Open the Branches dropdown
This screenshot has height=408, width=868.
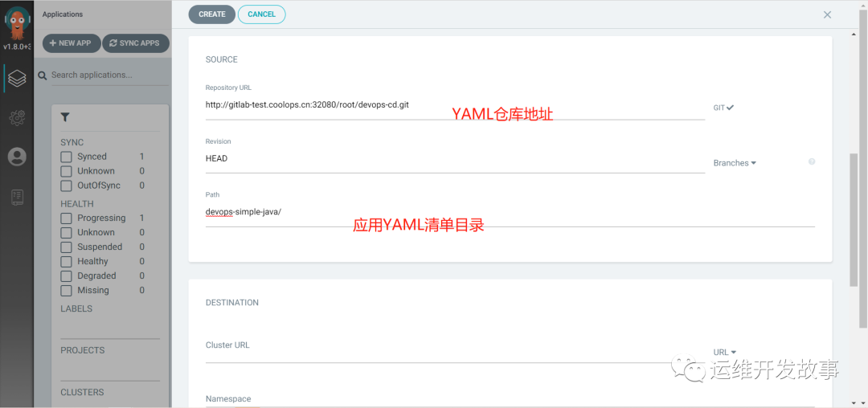tap(735, 163)
